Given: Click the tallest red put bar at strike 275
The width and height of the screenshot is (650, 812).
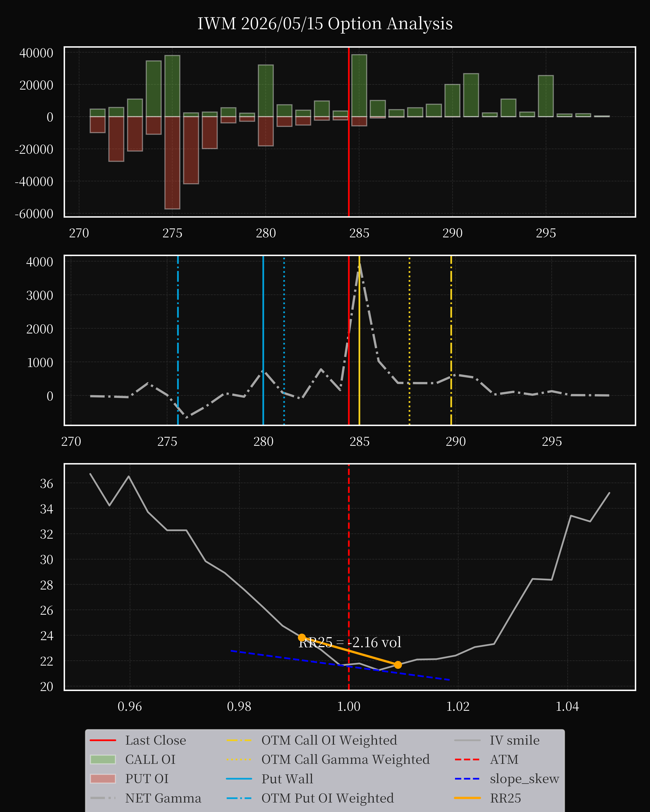Looking at the screenshot, I should [x=172, y=163].
